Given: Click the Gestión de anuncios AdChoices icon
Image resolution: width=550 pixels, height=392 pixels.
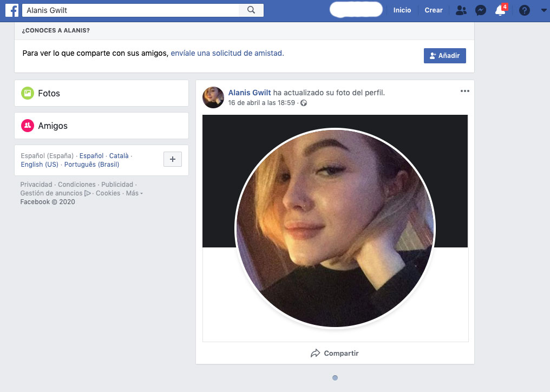Looking at the screenshot, I should tap(88, 193).
